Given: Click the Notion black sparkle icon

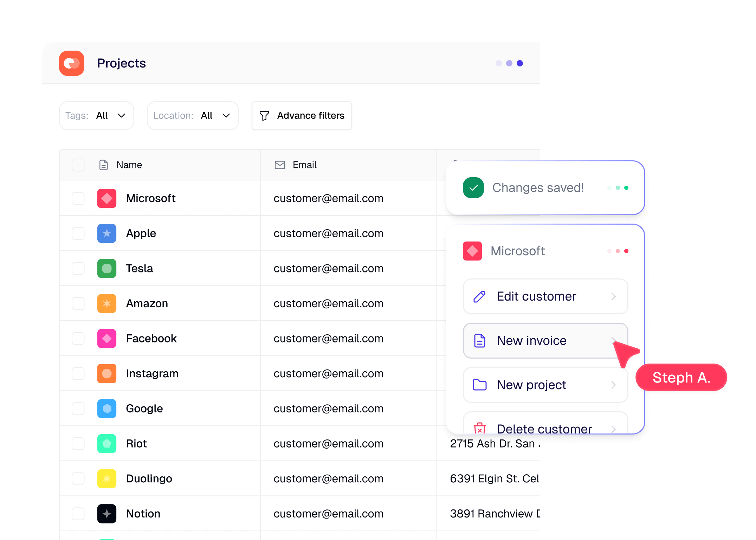Looking at the screenshot, I should [107, 514].
